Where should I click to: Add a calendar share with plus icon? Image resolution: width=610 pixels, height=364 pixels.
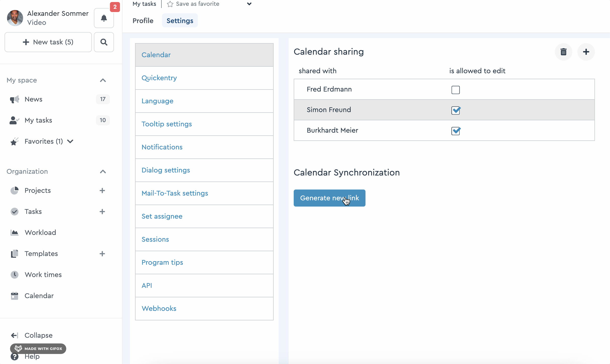click(586, 52)
